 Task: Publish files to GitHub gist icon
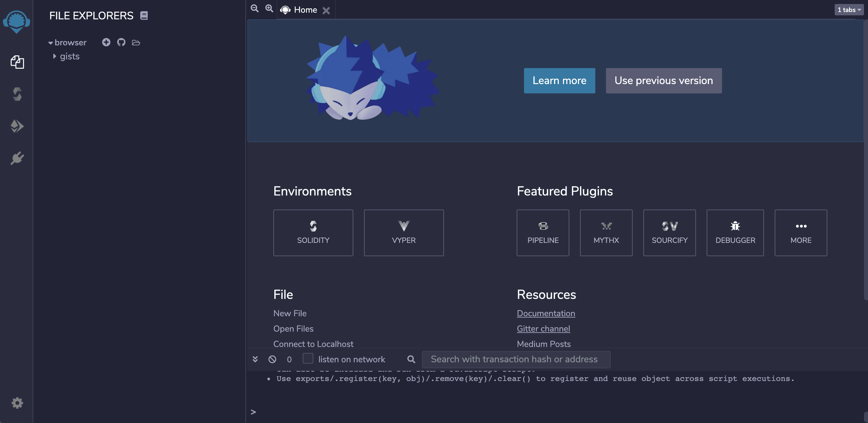[121, 42]
